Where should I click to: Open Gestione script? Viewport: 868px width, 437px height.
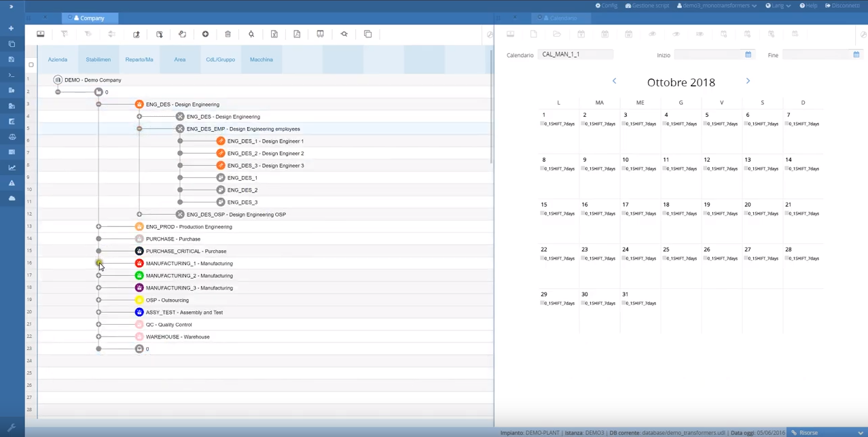pos(647,5)
